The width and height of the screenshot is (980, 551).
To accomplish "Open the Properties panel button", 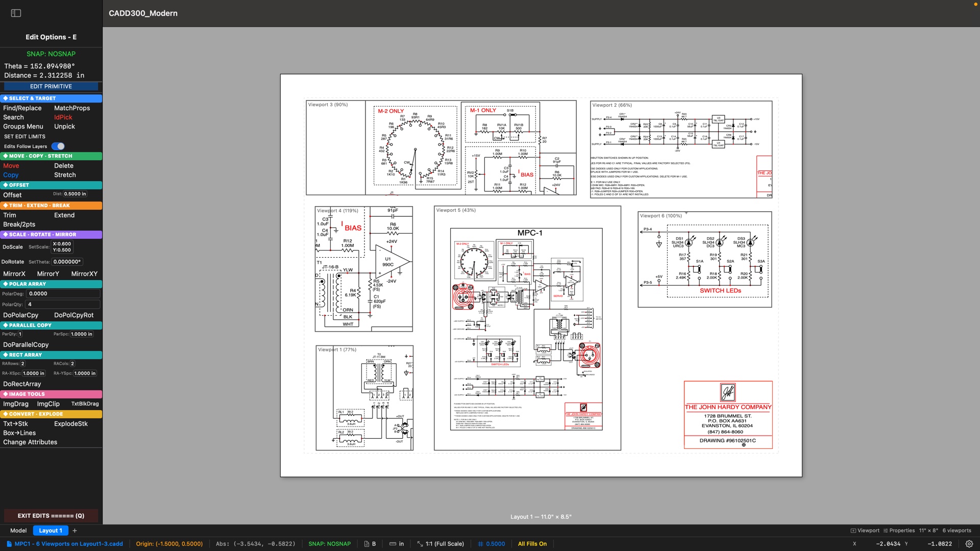I will point(899,531).
